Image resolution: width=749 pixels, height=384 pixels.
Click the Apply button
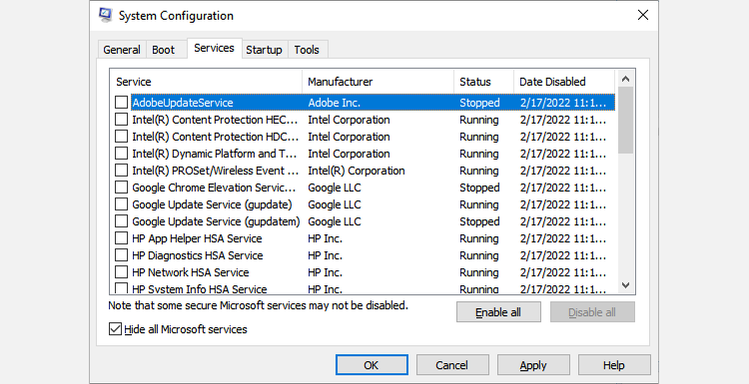(x=533, y=365)
